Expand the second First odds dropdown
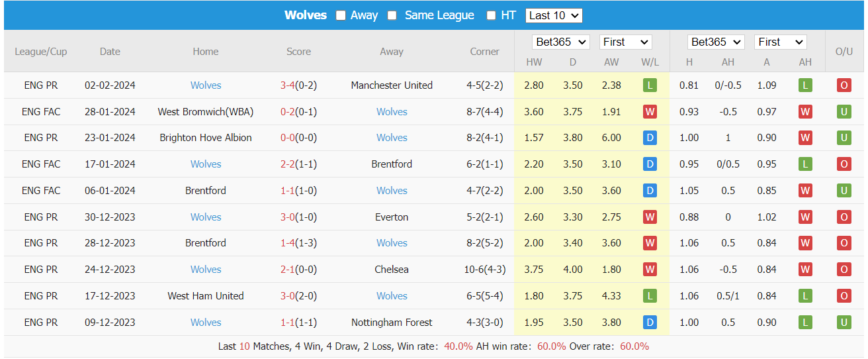 pyautogui.click(x=781, y=42)
